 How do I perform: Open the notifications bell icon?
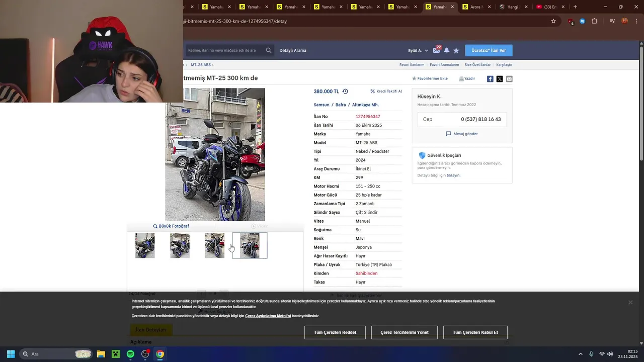[x=446, y=50]
